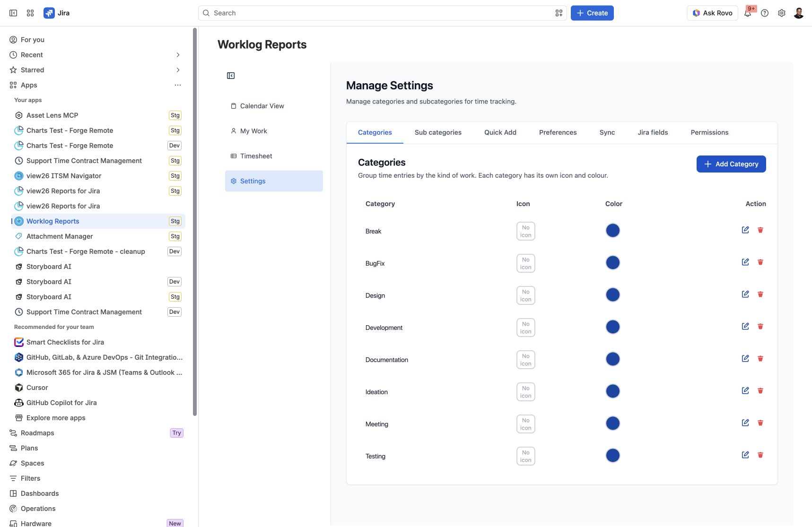Open the help question mark icon
Screen dimensions: 812x527
[765, 13]
